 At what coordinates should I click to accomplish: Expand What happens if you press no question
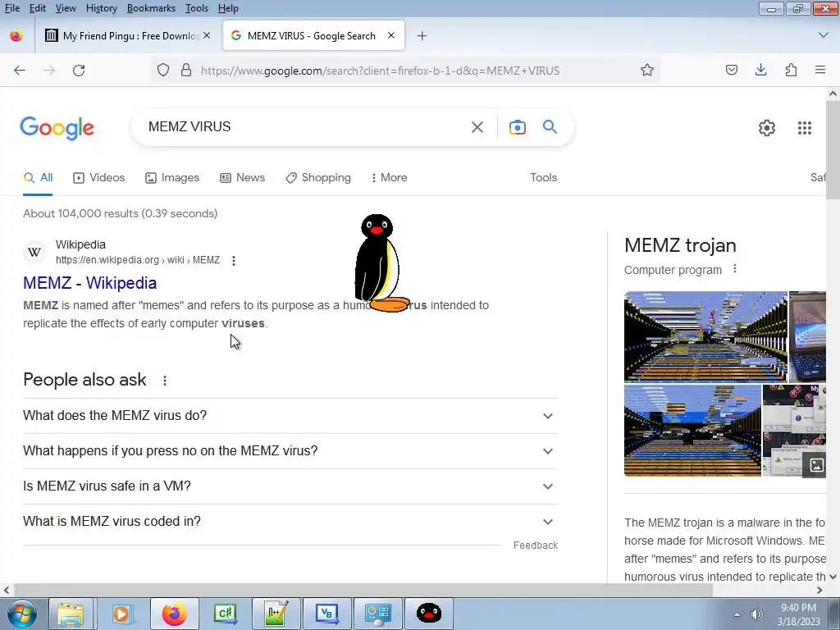[x=290, y=451]
